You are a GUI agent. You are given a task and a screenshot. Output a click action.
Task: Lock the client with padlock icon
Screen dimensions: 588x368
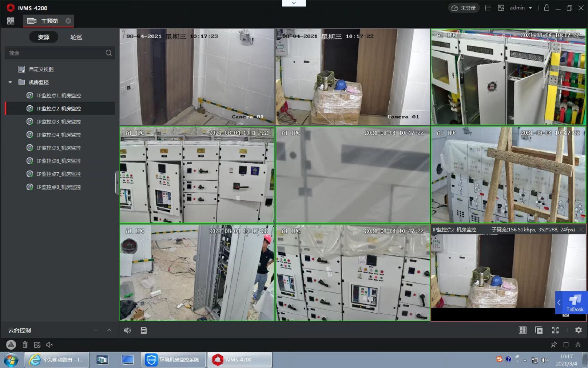[547, 8]
